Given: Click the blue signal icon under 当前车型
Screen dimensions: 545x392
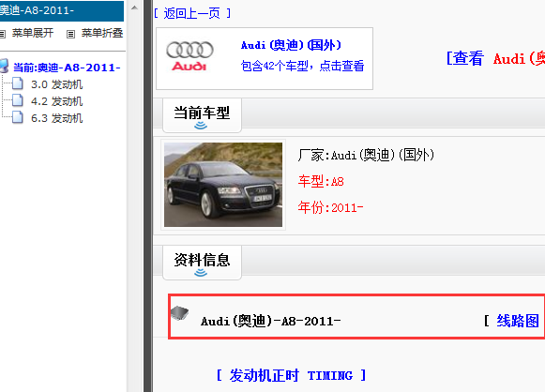Looking at the screenshot, I should pos(201,126).
